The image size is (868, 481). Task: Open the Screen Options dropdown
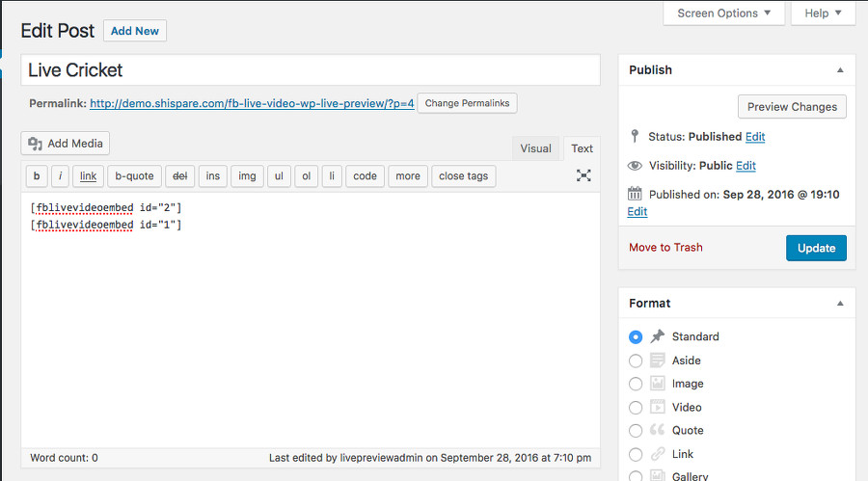723,13
